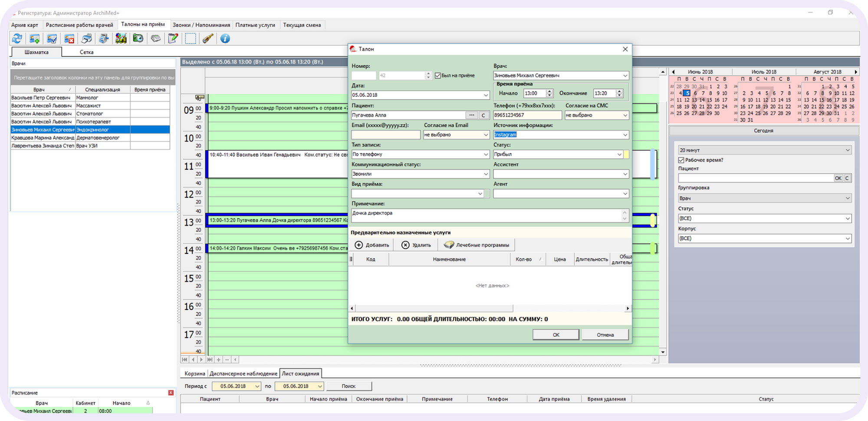868x421 pixels.
Task: Open the Статус Прибыл dropdown
Action: click(619, 155)
